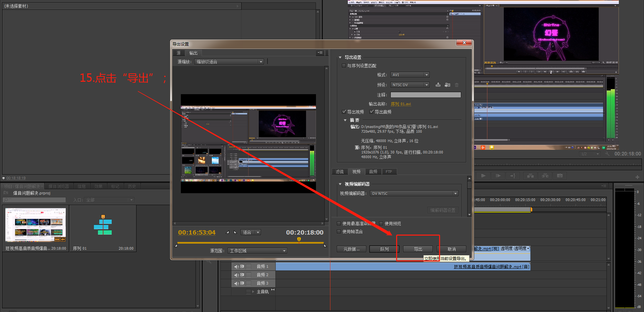
Task: Click output name link 序列 01.avi
Action: tap(401, 104)
